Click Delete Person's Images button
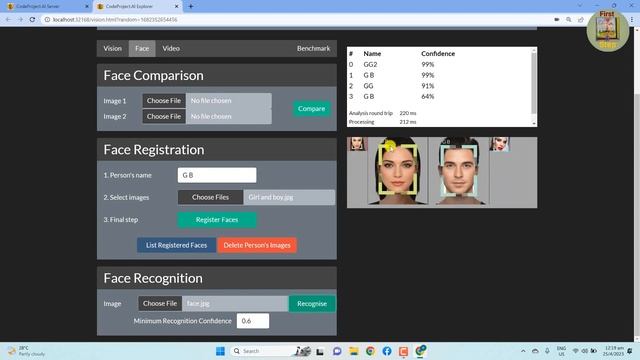This screenshot has width=640, height=360. [x=257, y=245]
